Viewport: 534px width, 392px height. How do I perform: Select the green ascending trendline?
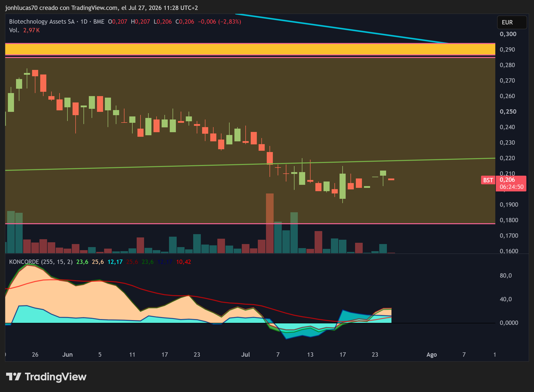pyautogui.click(x=250, y=164)
